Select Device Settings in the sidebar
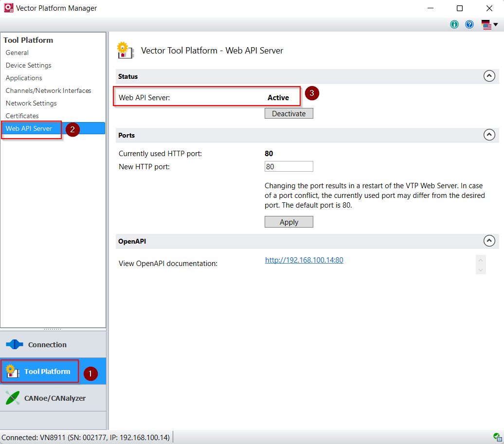This screenshot has width=504, height=444. [28, 65]
